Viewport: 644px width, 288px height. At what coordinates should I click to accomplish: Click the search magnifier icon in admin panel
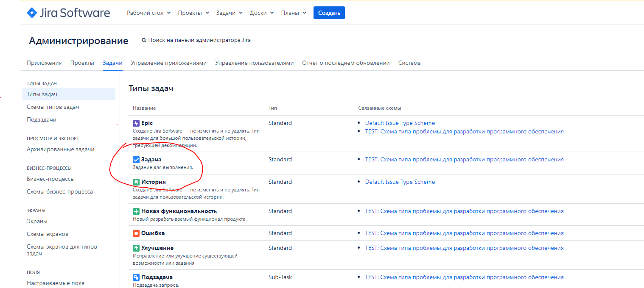coord(144,40)
